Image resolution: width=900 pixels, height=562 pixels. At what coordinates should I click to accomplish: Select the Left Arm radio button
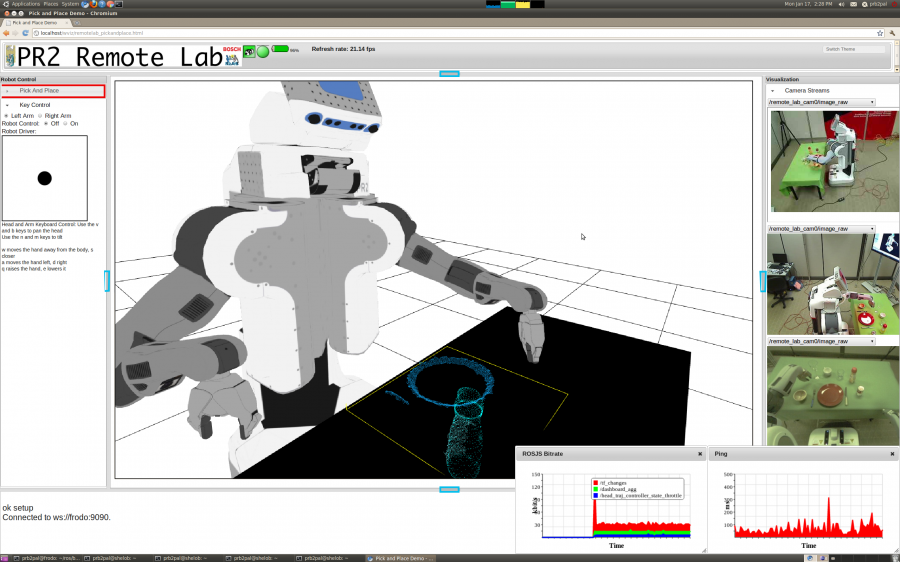pos(6,116)
